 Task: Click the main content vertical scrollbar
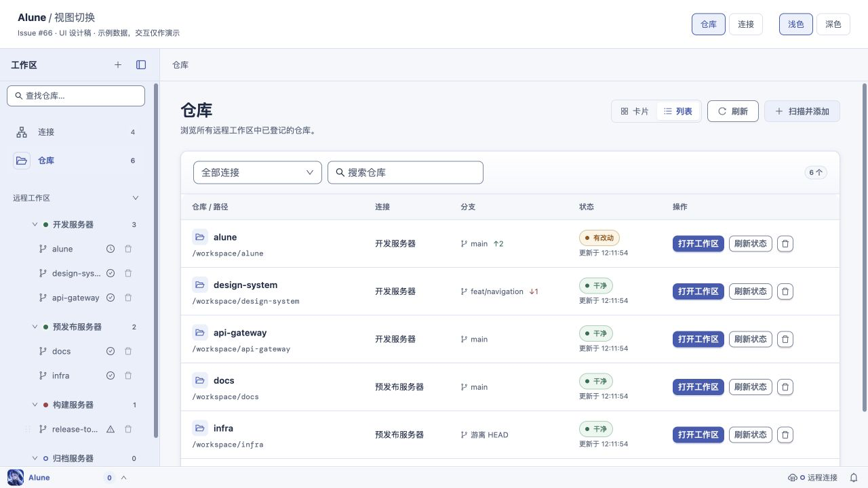tap(864, 247)
